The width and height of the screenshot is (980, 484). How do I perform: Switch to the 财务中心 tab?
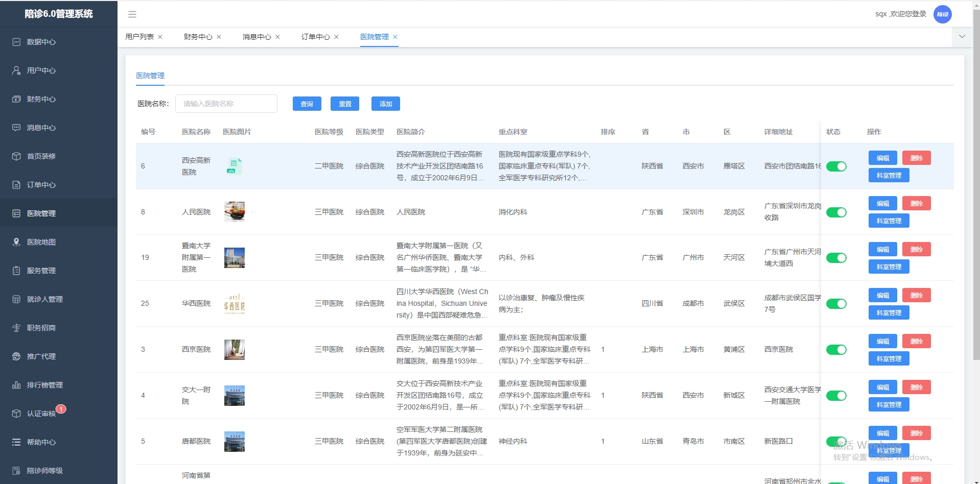(198, 37)
